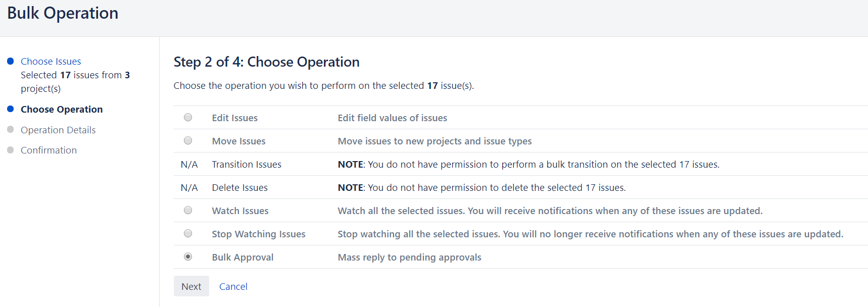This screenshot has height=307, width=868.
Task: Click the Confirmation step in sidebar
Action: [49, 150]
